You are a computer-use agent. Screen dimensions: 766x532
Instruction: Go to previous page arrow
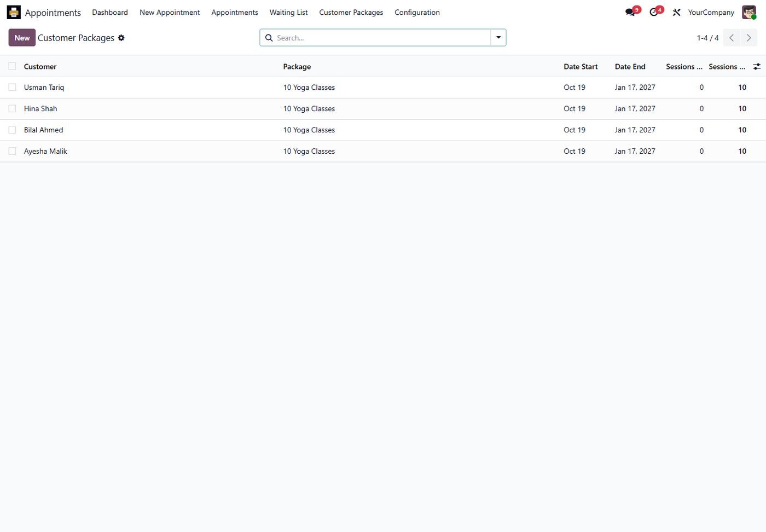tap(732, 38)
